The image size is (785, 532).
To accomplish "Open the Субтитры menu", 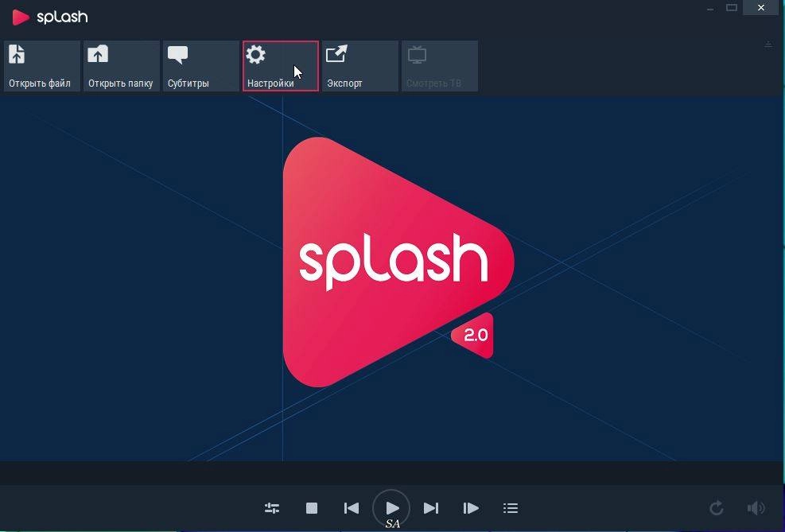I will click(201, 66).
